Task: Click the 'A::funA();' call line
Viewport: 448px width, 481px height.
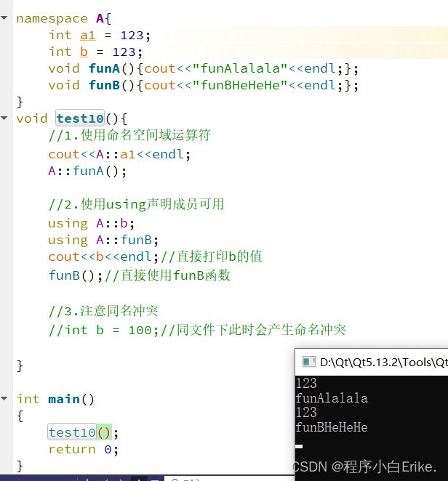Action: pos(87,171)
